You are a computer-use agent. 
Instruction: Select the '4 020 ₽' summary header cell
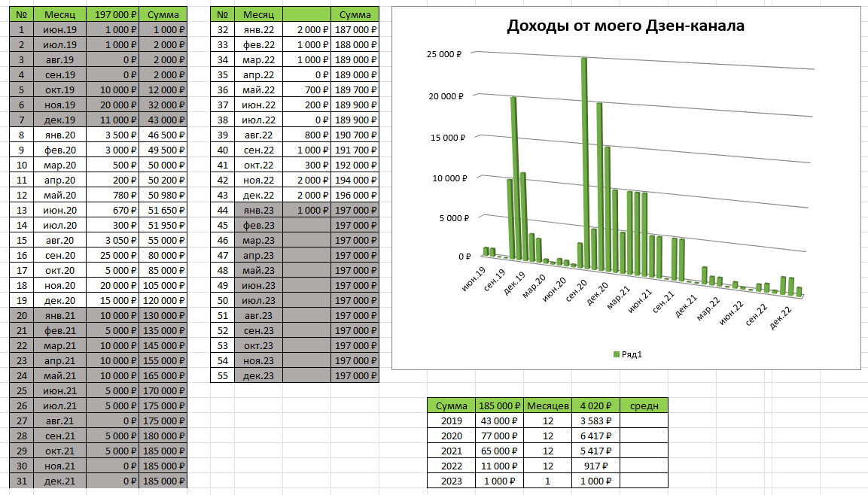point(595,405)
